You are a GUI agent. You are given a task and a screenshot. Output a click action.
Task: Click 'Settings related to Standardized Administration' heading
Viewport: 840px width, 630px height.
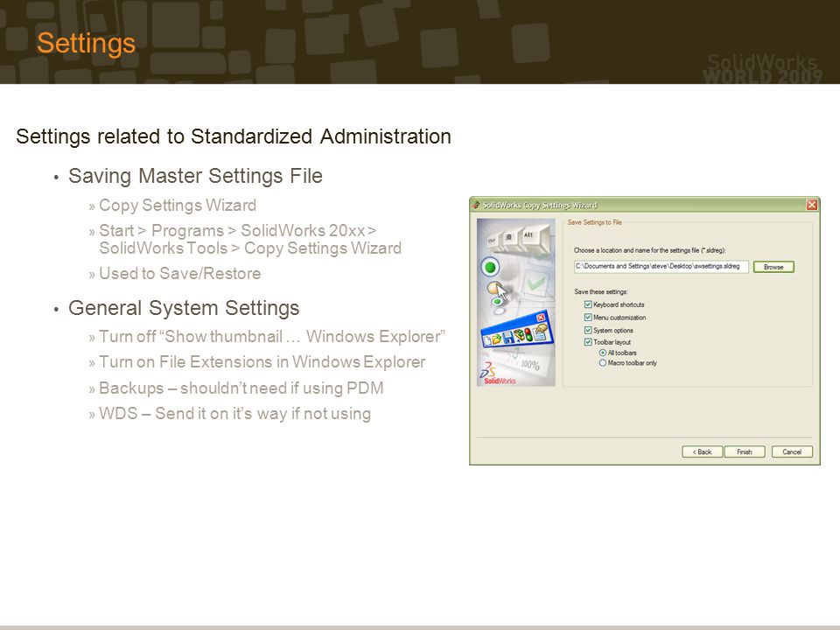[233, 136]
